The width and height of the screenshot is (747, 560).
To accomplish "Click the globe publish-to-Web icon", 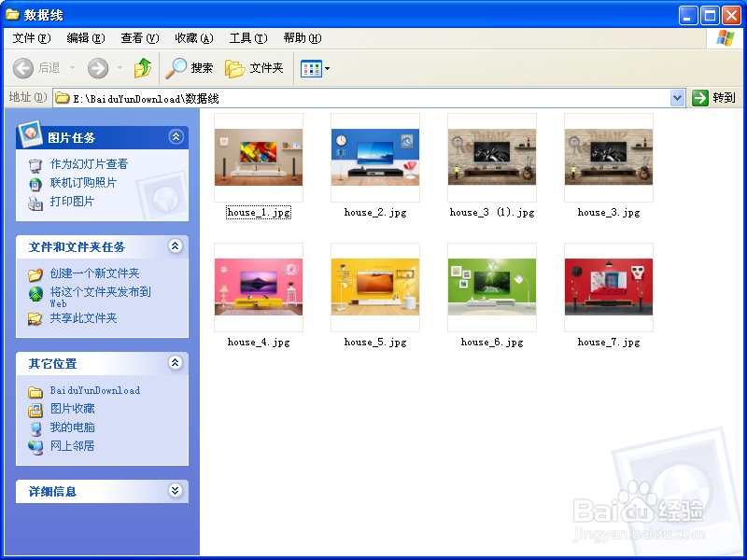I will click(x=35, y=294).
